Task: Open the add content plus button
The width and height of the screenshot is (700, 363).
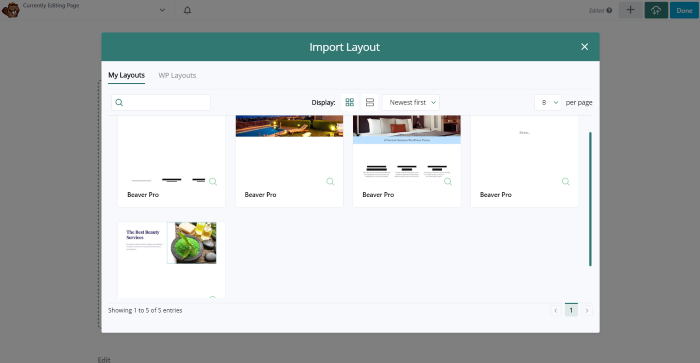Action: (630, 10)
